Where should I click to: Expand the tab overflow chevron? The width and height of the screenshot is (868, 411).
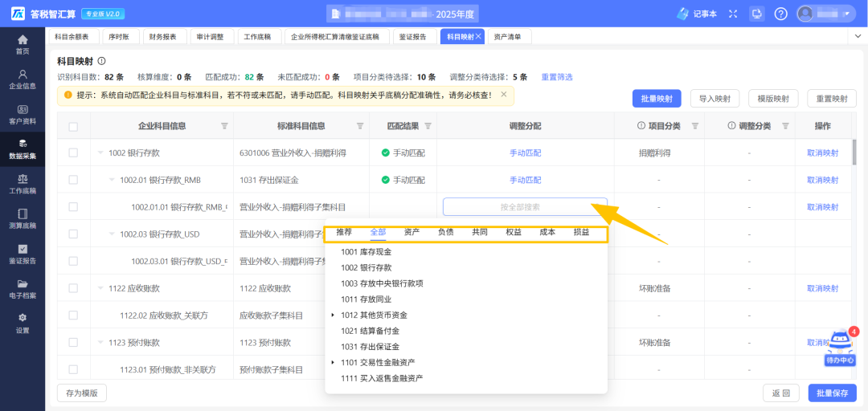tap(858, 36)
